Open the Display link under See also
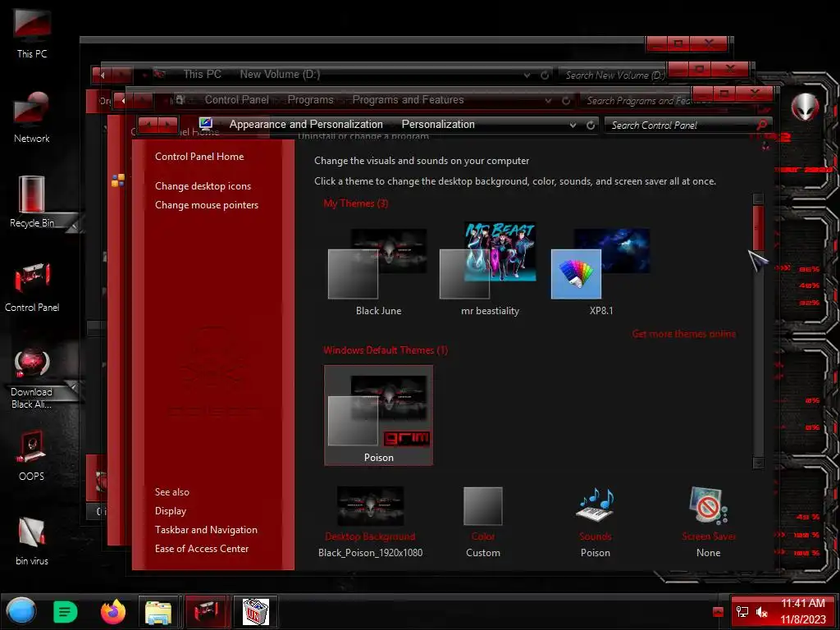The image size is (840, 630). pos(171,511)
